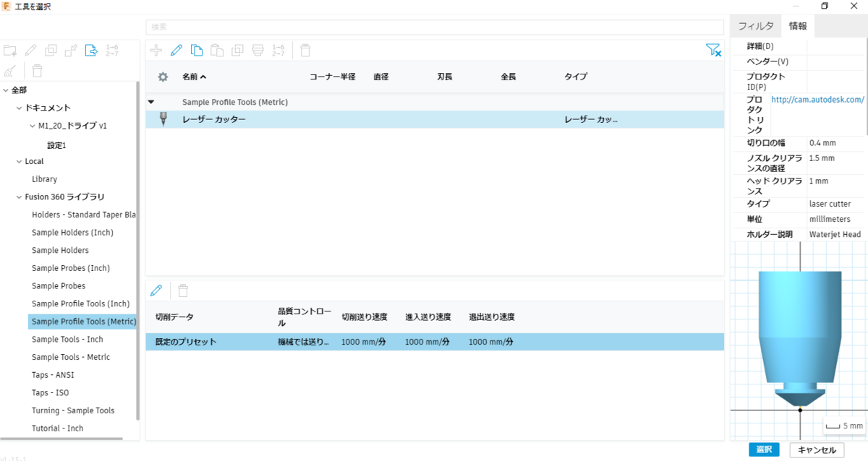Click the タイプ column header
868x461 pixels.
click(576, 77)
